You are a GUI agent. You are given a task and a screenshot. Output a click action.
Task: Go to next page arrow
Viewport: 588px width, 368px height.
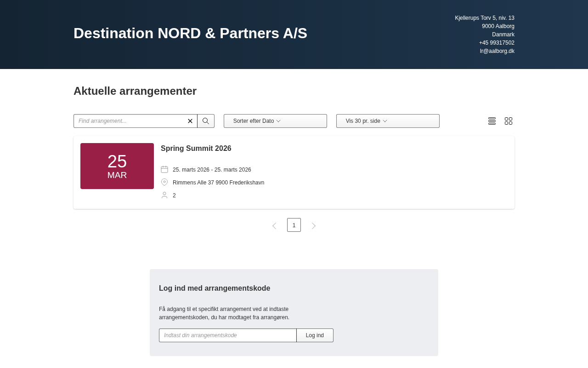point(314,225)
